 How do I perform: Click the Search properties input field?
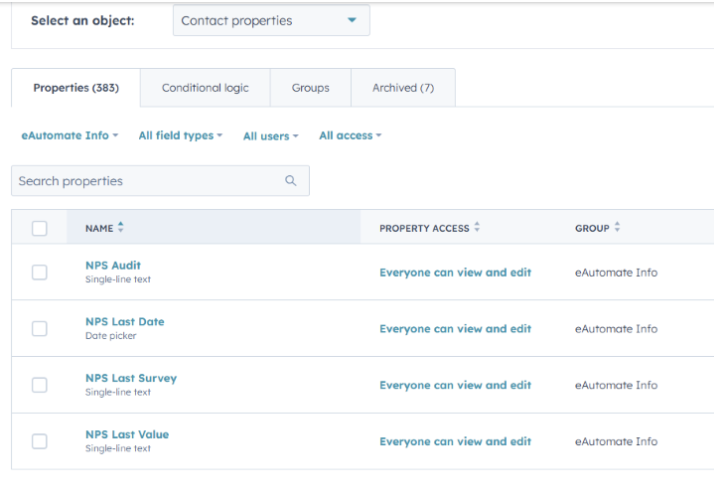(160, 181)
